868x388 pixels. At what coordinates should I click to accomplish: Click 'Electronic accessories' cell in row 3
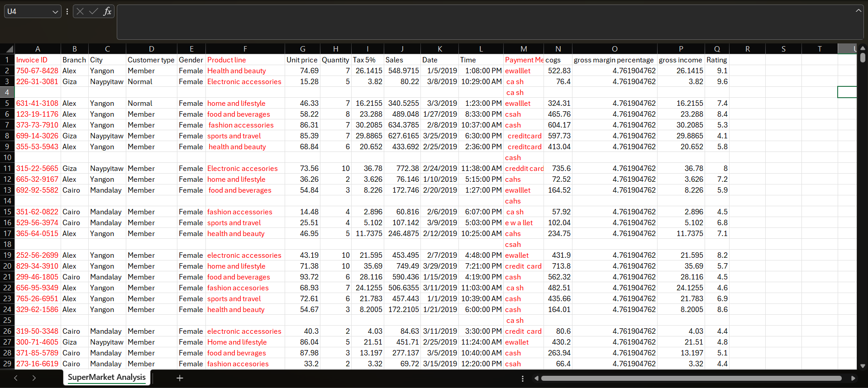pyautogui.click(x=245, y=81)
